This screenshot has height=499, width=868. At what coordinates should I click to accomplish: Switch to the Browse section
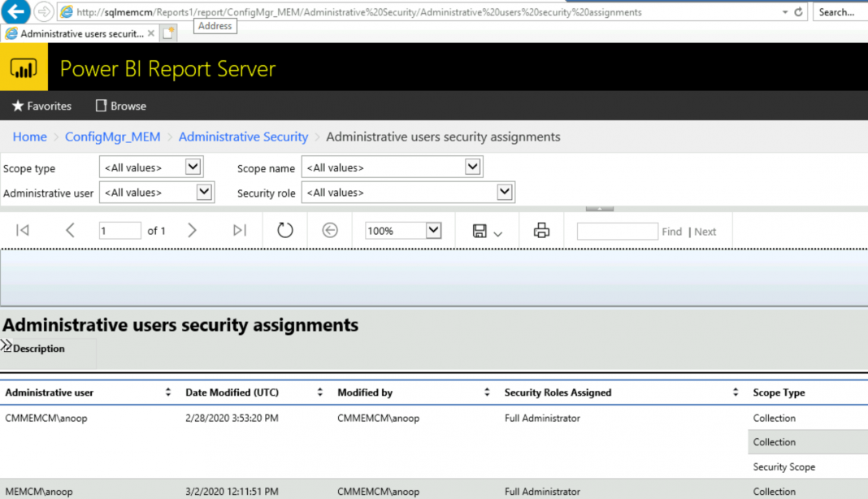120,106
